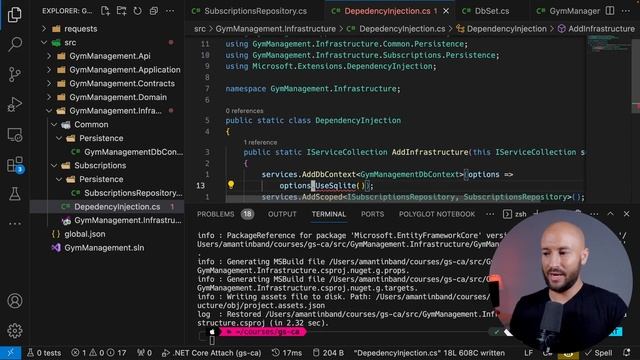Click GymManagement.Infrastructure breadcrumb
Screen dimensions: 640x360
click(276, 29)
